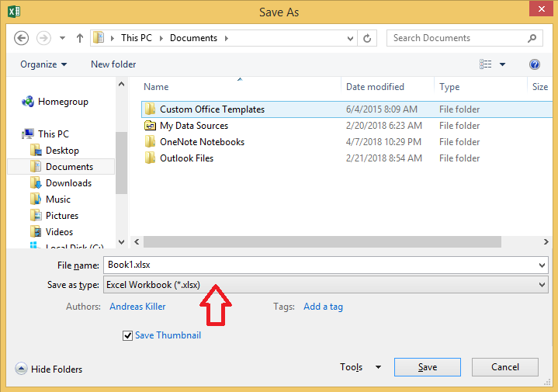Open the File name dropdown arrow
The image size is (558, 392).
(542, 265)
